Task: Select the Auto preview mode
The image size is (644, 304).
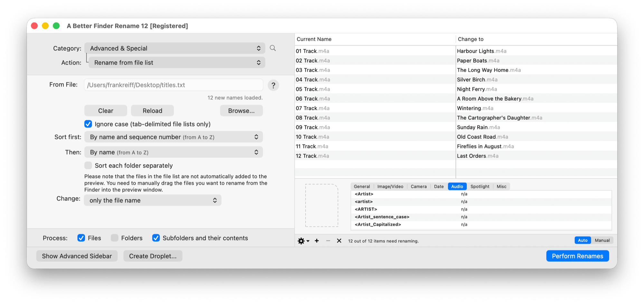Action: 583,240
